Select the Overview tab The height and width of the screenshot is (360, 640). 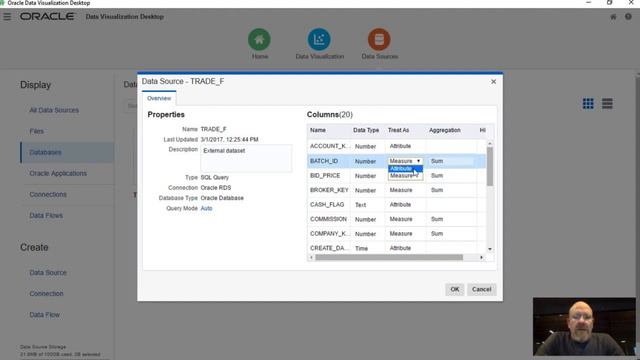tap(159, 98)
